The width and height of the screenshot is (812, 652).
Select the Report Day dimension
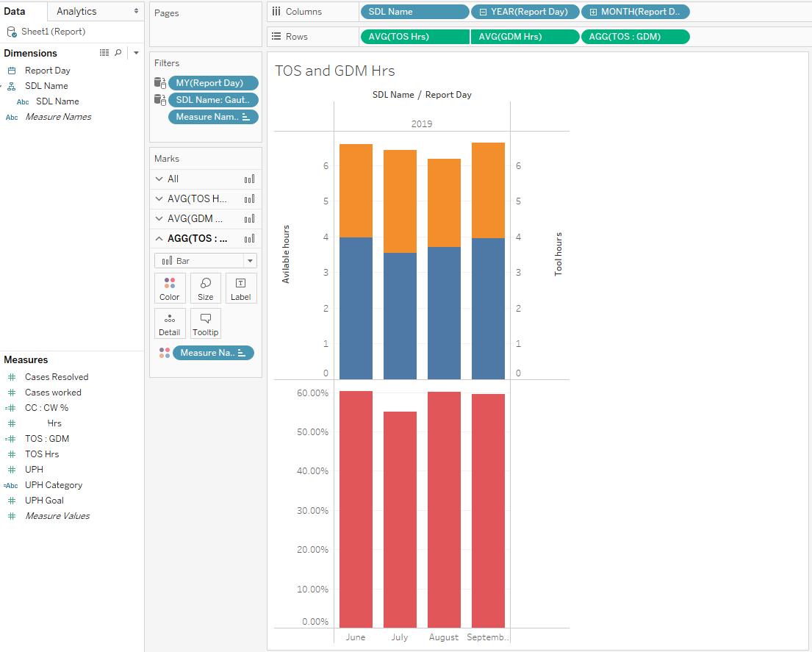coord(47,71)
